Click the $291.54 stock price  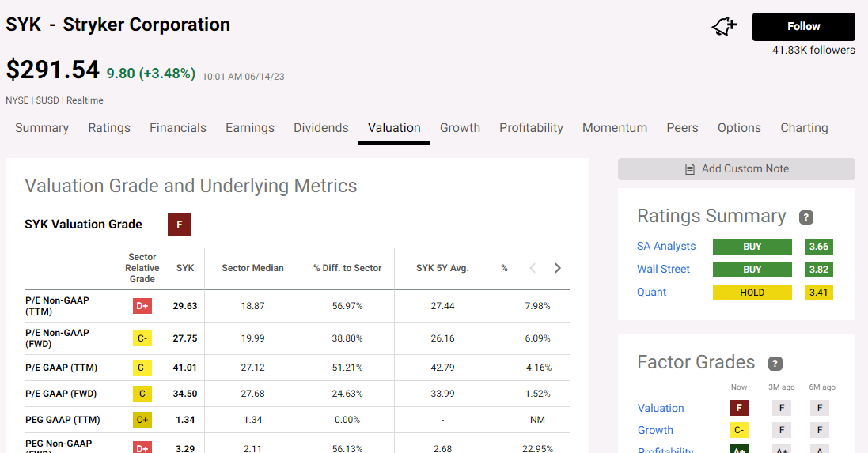[52, 70]
